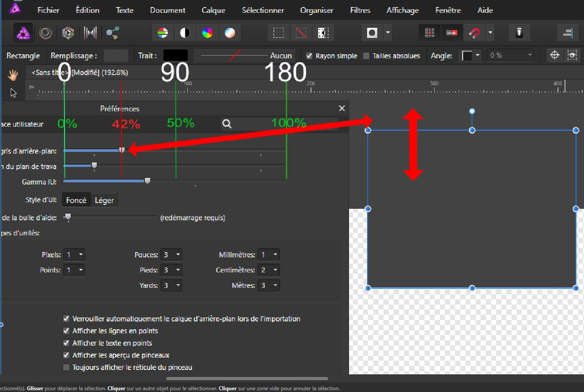Open Yards decimal places dropdown
Screen dimensions: 584x392
pyautogui.click(x=171, y=286)
